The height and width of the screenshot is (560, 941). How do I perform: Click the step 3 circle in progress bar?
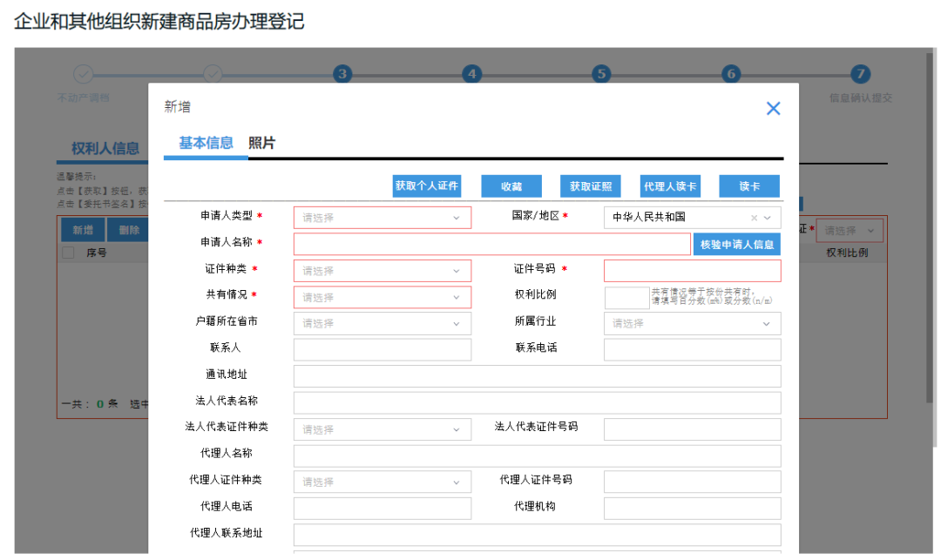pos(342,74)
